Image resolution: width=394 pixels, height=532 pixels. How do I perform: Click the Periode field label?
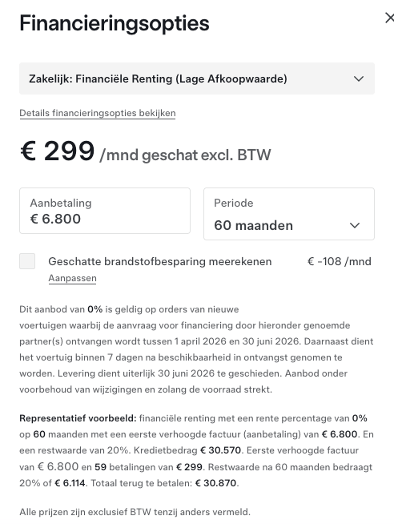point(234,203)
